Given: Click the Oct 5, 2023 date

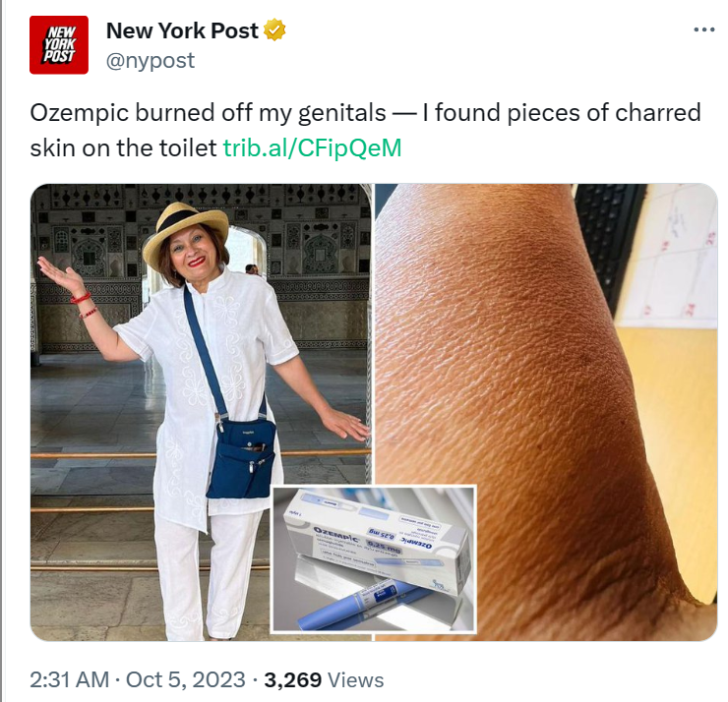Looking at the screenshot, I should click(185, 680).
